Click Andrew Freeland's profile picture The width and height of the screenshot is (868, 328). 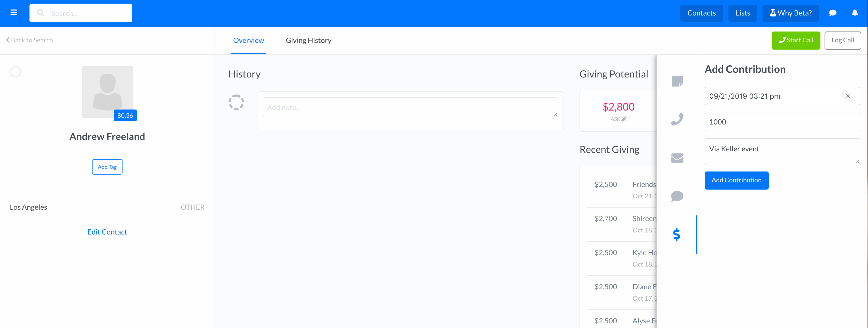108,92
